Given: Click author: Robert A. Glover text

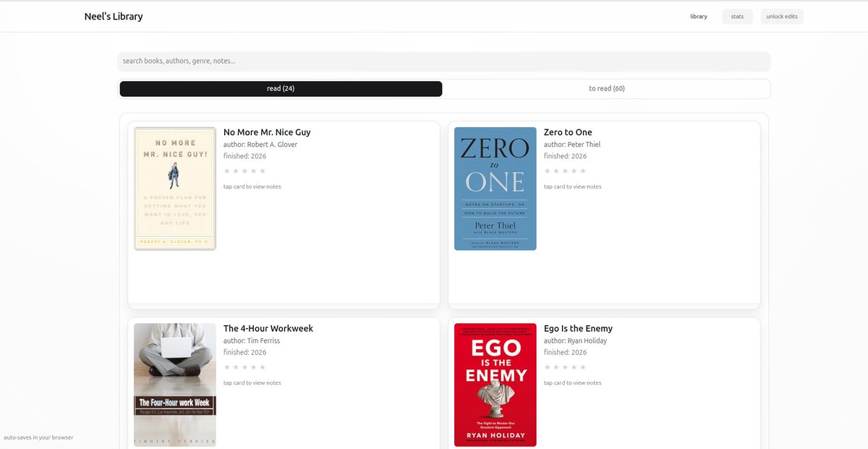Looking at the screenshot, I should [260, 145].
